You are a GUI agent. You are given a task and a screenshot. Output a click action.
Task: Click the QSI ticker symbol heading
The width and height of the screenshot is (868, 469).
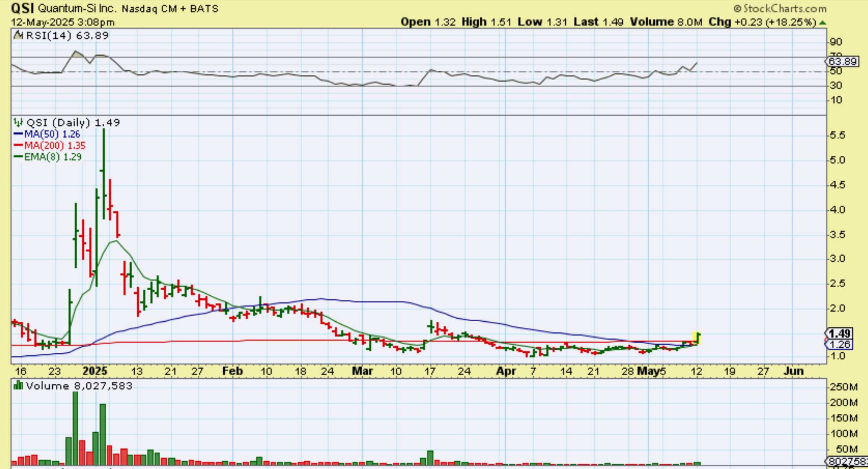[22, 8]
